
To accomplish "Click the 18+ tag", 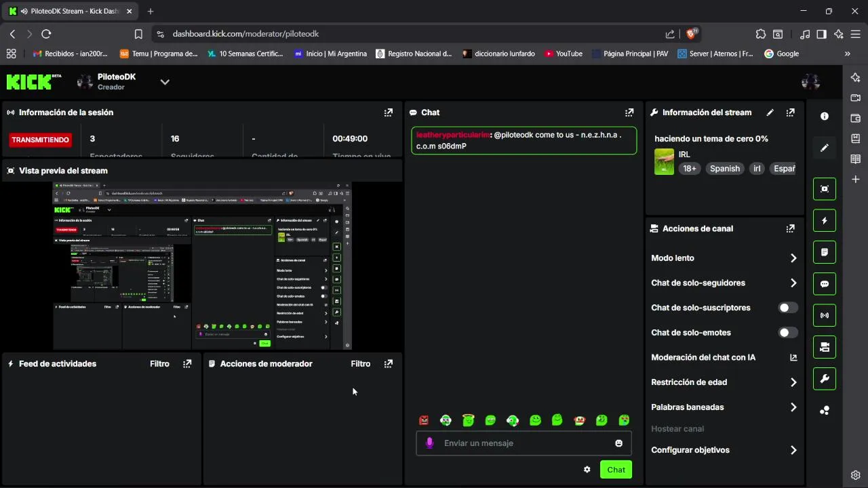I will 690,169.
